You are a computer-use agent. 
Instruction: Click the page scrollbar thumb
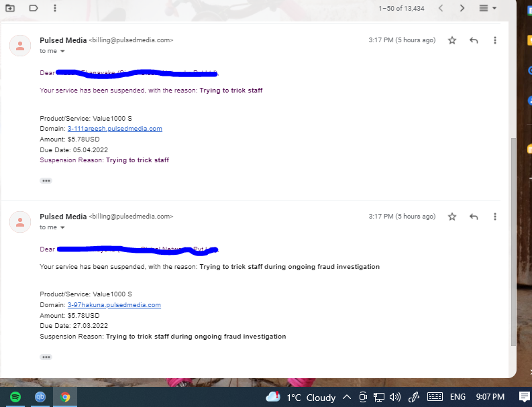513,241
